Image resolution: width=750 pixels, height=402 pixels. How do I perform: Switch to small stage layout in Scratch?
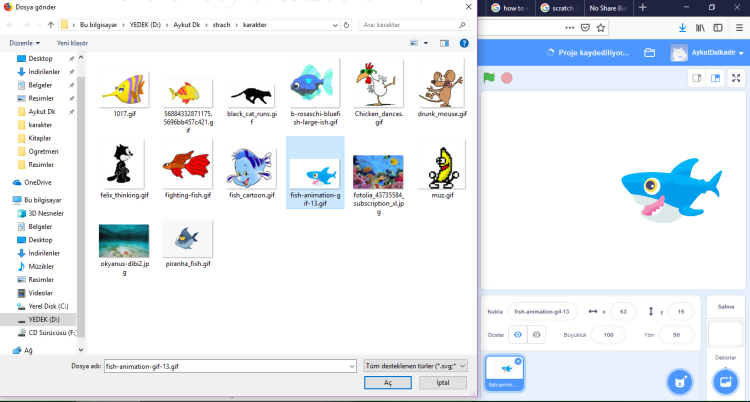(x=697, y=78)
